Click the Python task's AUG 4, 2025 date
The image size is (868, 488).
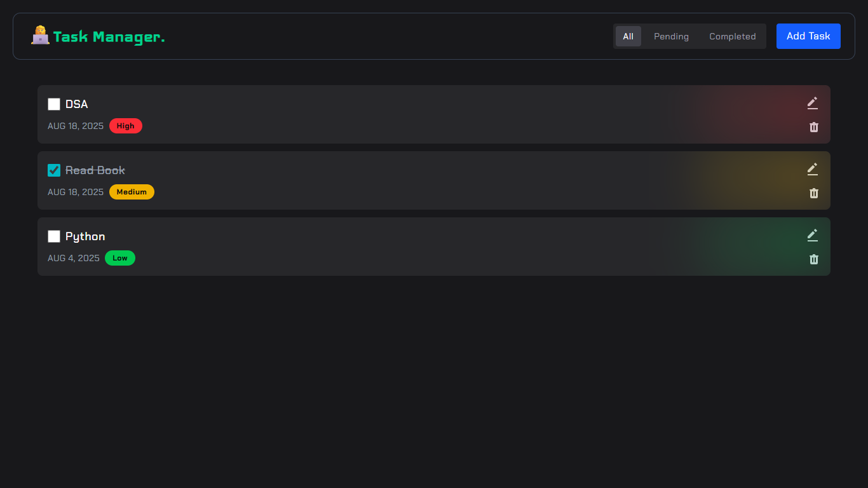tap(74, 258)
